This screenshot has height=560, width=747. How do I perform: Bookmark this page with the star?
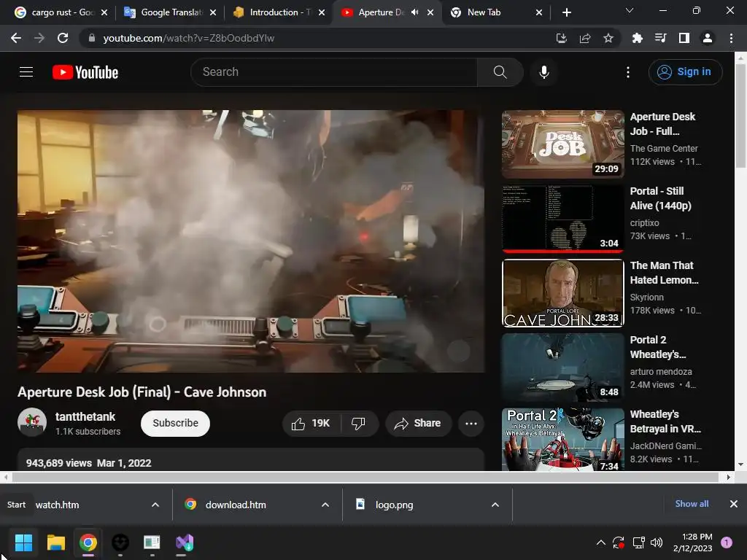pyautogui.click(x=608, y=38)
